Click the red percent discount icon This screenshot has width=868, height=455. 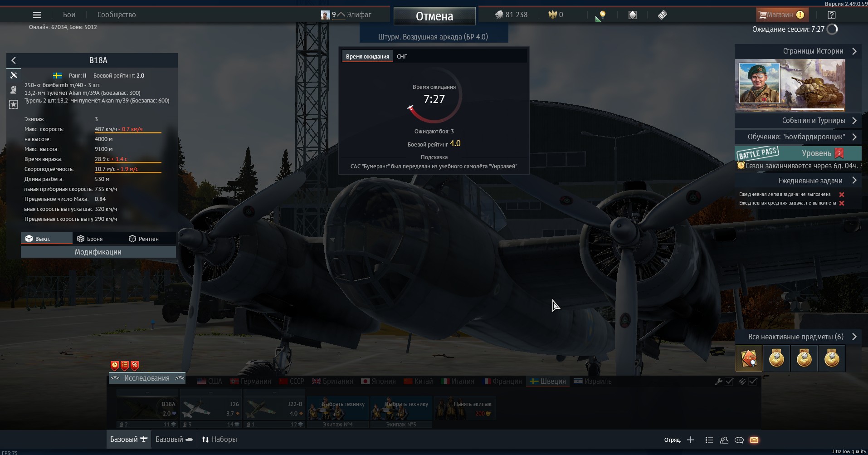pos(135,365)
